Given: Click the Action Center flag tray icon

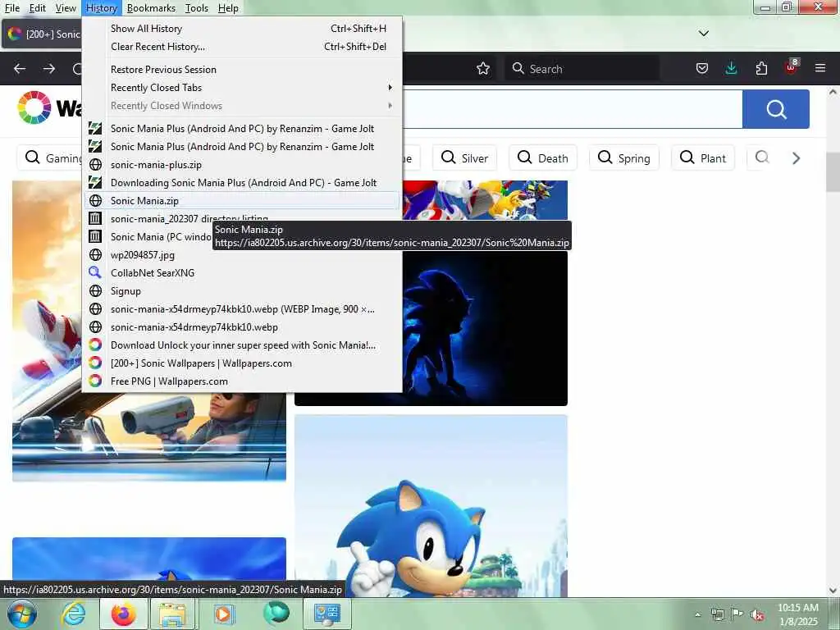Looking at the screenshot, I should pos(737,614).
